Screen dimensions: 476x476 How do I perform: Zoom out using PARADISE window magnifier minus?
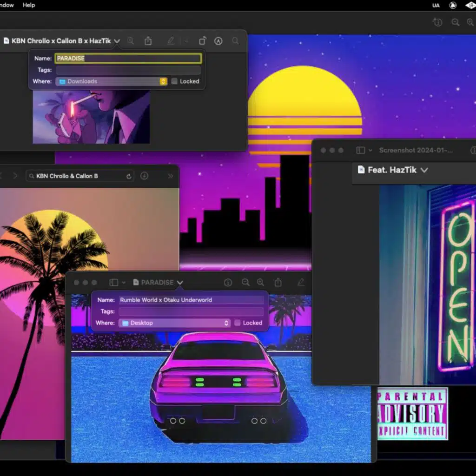(245, 283)
